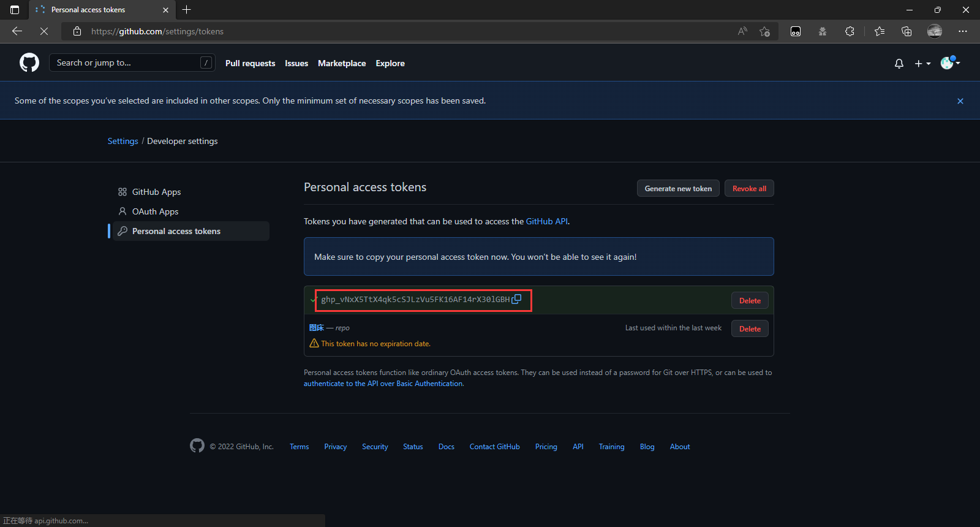This screenshot has width=980, height=527.
Task: Click Generate new token button
Action: click(x=678, y=189)
